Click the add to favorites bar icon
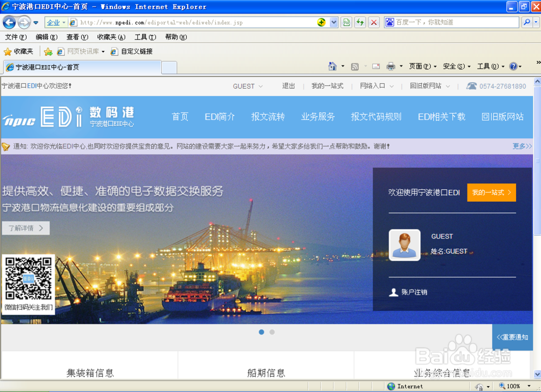541x392 pixels. click(x=48, y=52)
